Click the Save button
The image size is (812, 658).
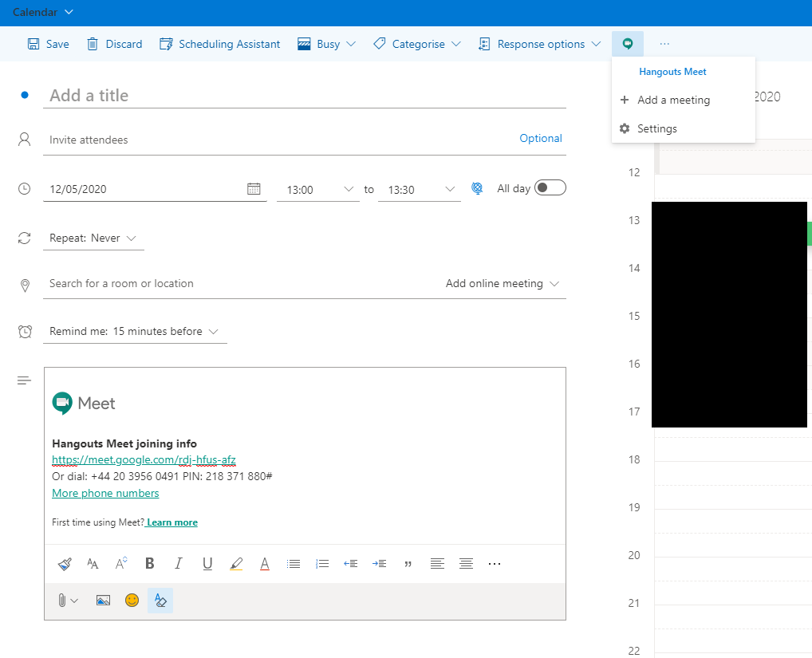coord(48,44)
